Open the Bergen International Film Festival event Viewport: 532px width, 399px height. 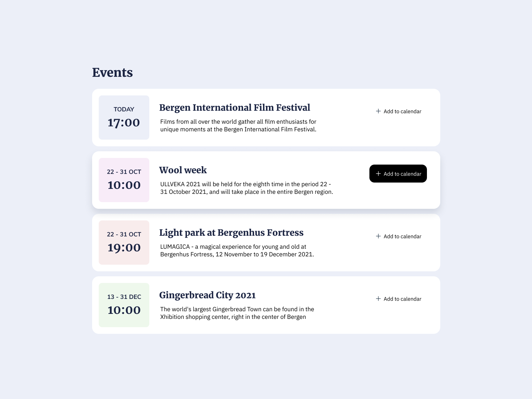coord(266,117)
